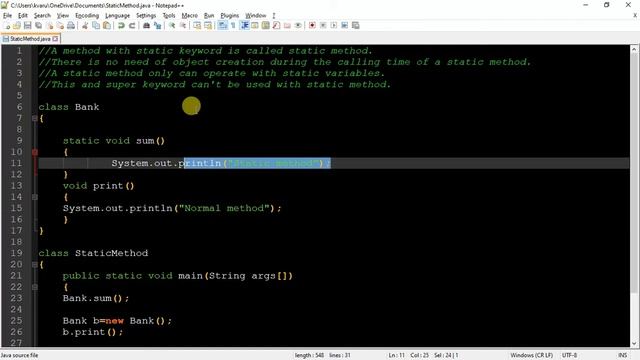Open a file using the Open folder icon
This screenshot has height=360, width=640.
click(17, 25)
